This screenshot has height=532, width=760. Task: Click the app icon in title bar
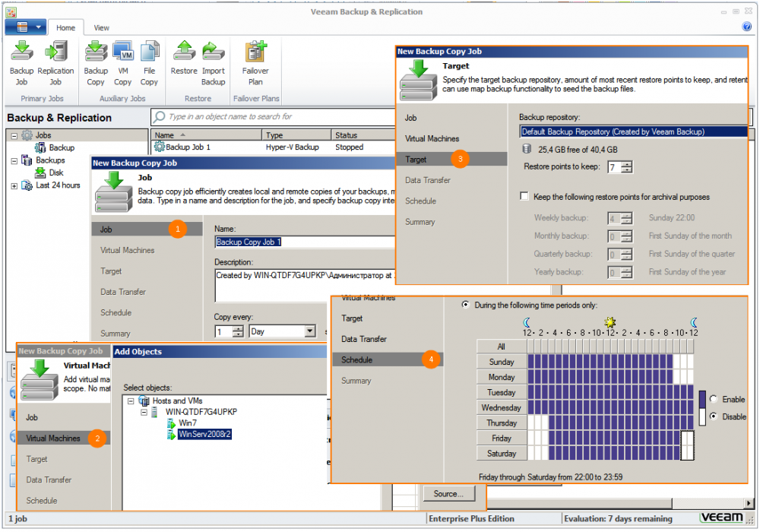coord(11,12)
